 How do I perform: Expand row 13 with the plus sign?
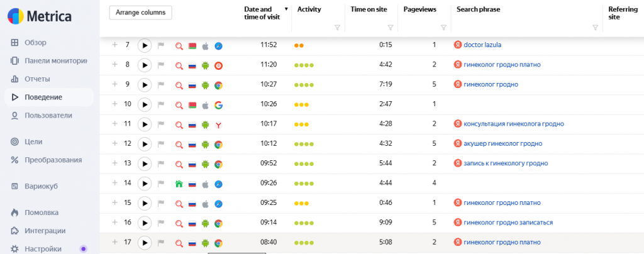pos(114,163)
